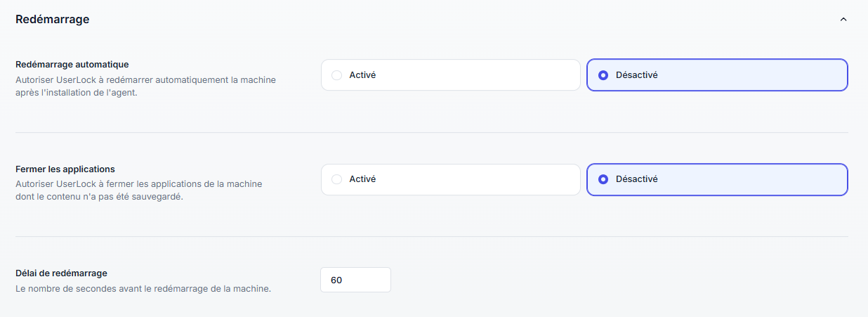Click the Délai de redémarrage setting label

(61, 273)
